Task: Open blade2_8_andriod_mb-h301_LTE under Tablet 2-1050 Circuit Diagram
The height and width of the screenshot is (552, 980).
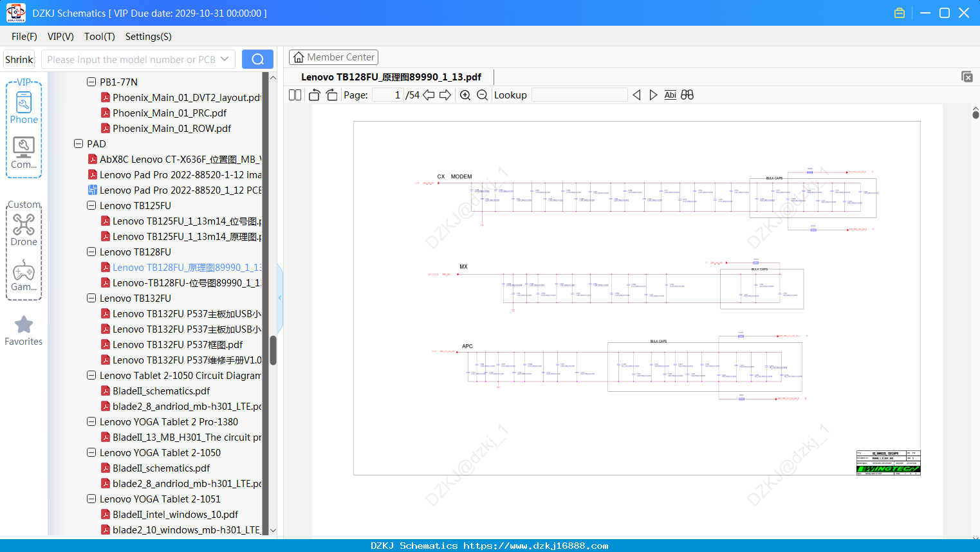Action: click(181, 407)
